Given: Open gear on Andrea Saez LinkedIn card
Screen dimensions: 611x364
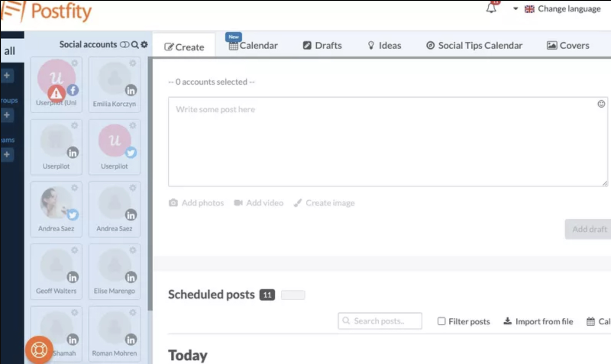Looking at the screenshot, I should (x=133, y=188).
